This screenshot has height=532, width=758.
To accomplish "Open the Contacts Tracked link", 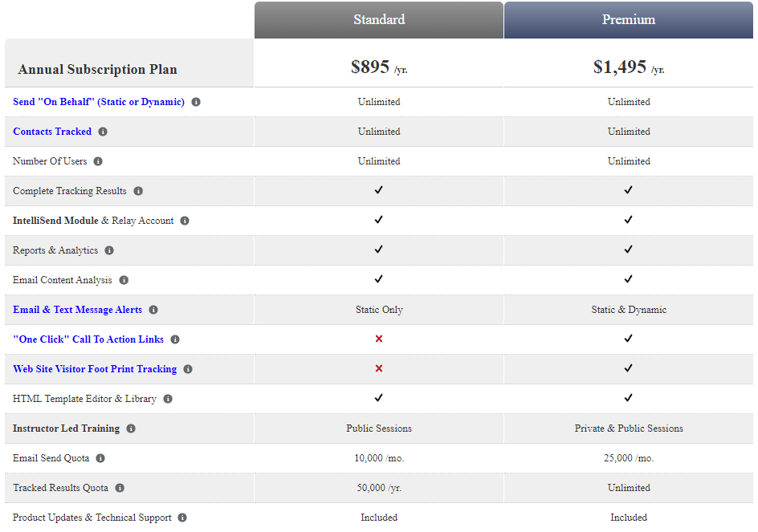I will 52,132.
